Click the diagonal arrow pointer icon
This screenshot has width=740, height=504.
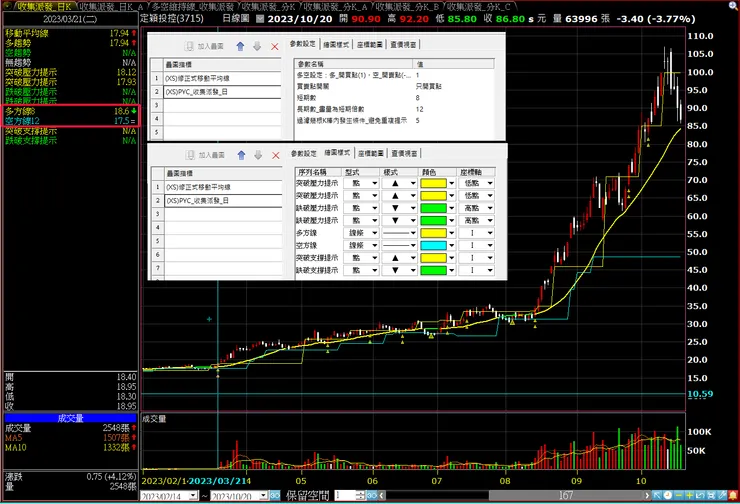click(x=657, y=496)
